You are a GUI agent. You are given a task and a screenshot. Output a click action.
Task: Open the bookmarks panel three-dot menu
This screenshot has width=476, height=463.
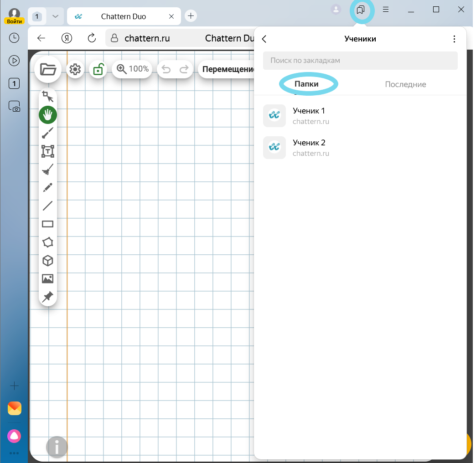coord(454,39)
